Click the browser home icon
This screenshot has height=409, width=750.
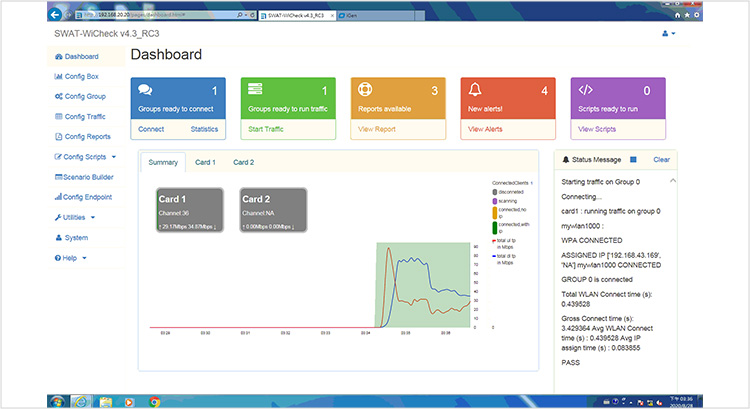677,15
